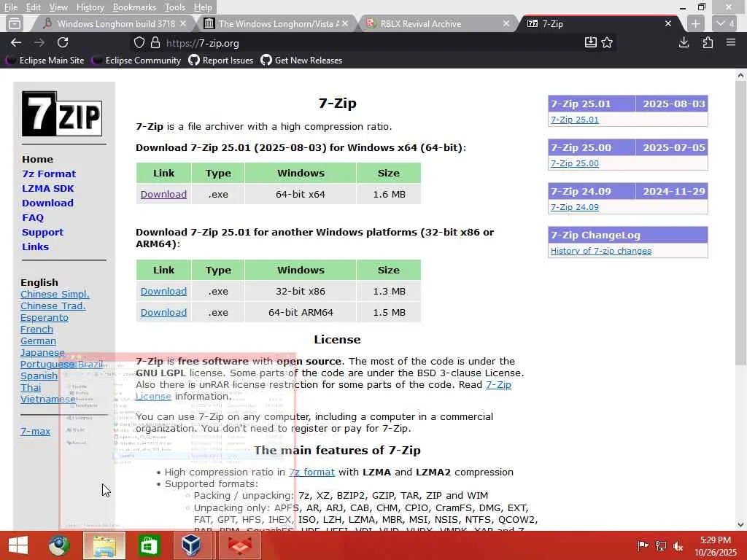Viewport: 747px width, 560px height.
Task: View site security via padlock icon
Action: [x=155, y=43]
